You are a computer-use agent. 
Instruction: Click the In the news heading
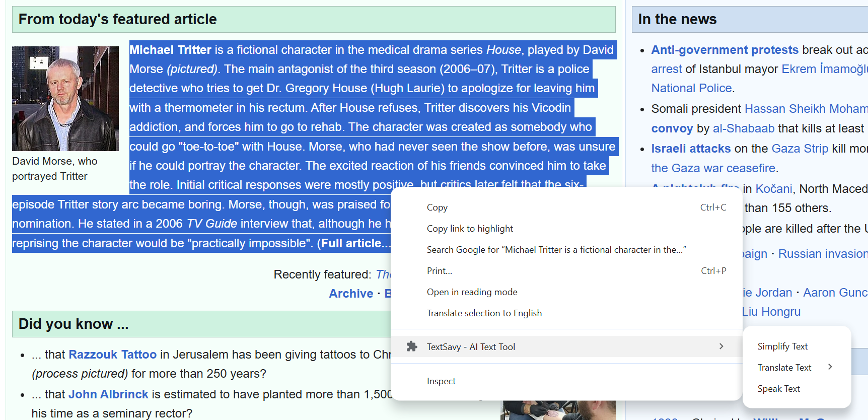coord(677,19)
